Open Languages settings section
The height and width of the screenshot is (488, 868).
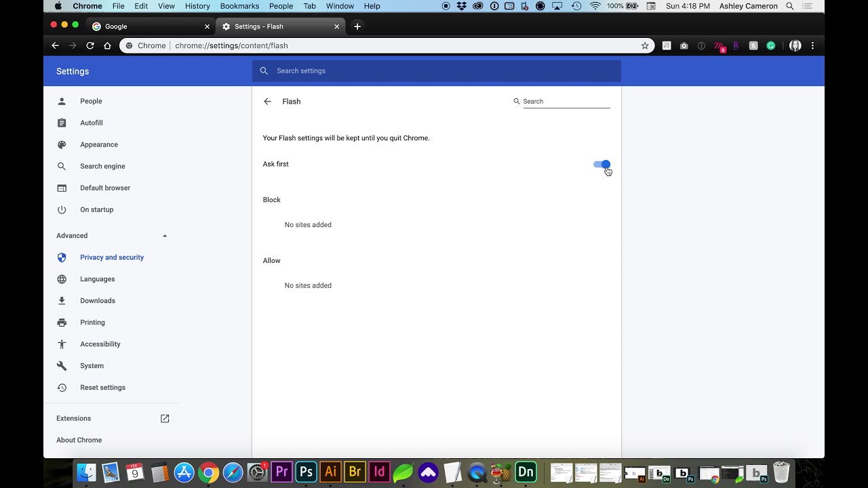coord(98,279)
